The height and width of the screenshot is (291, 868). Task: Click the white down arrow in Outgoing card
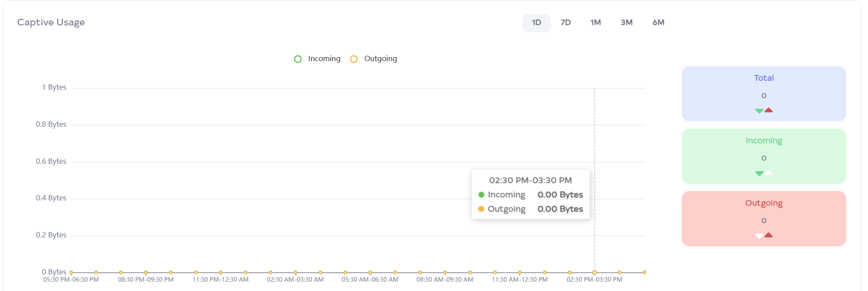[759, 236]
